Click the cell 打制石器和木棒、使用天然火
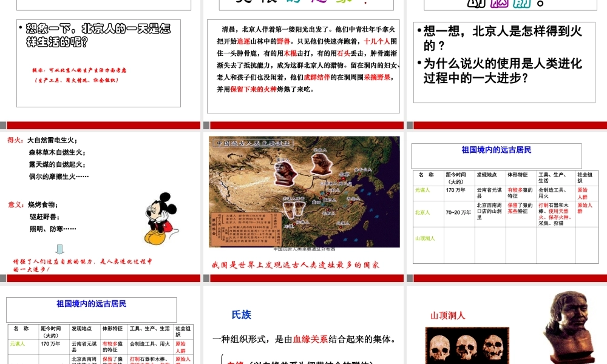 click(x=555, y=214)
